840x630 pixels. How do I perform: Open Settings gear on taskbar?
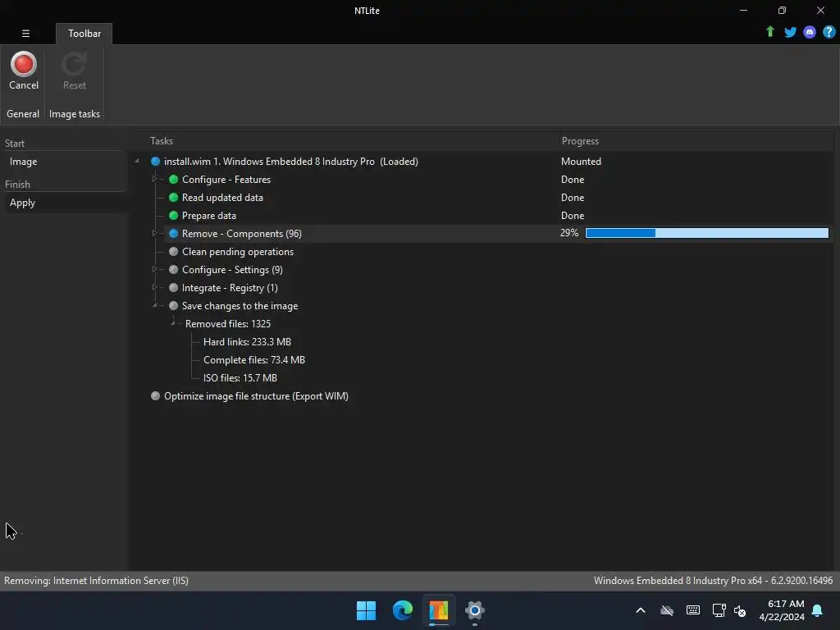475,610
